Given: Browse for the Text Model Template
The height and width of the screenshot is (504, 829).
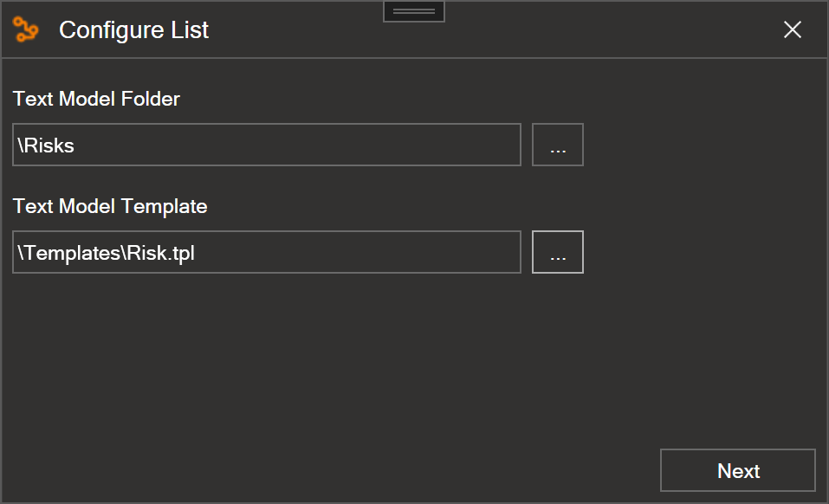Looking at the screenshot, I should pyautogui.click(x=558, y=252).
